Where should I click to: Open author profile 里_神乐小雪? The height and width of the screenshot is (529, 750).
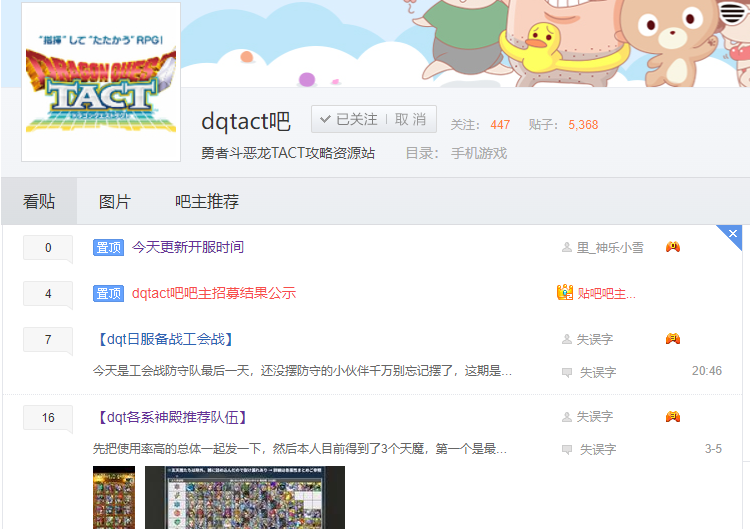[610, 247]
